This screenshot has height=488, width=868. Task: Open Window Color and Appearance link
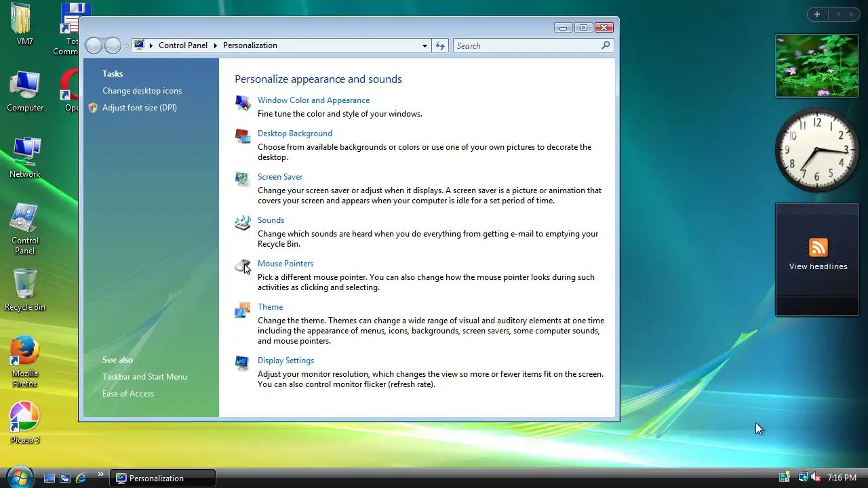coord(313,100)
